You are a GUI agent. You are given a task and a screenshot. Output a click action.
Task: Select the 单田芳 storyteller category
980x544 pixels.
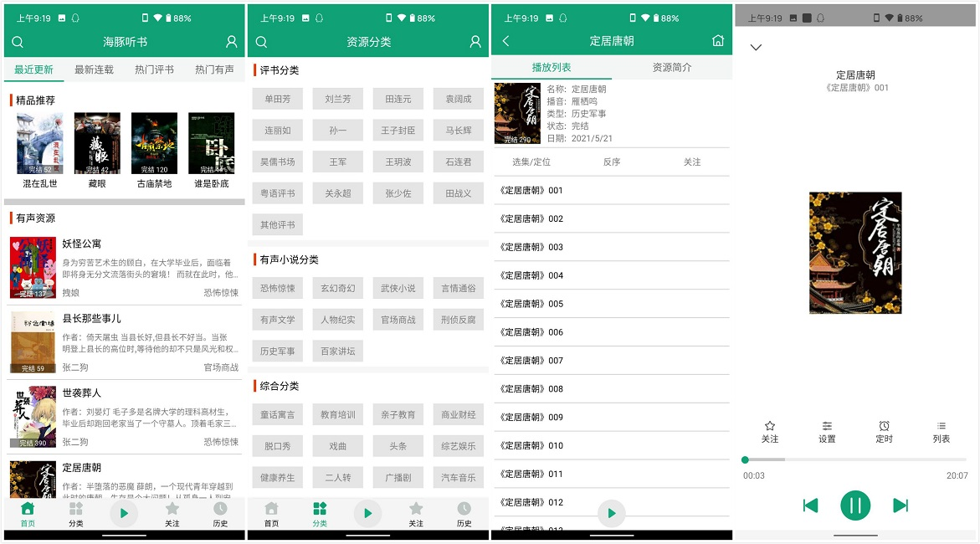pyautogui.click(x=277, y=99)
